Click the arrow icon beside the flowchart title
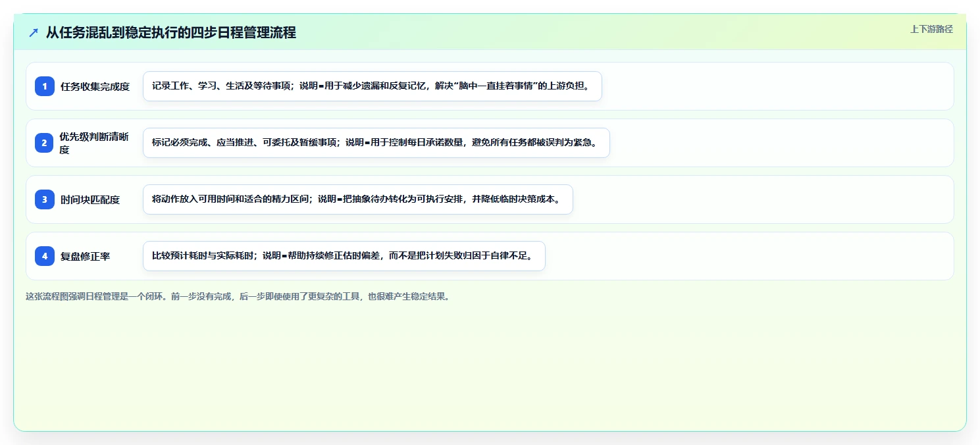 34,33
